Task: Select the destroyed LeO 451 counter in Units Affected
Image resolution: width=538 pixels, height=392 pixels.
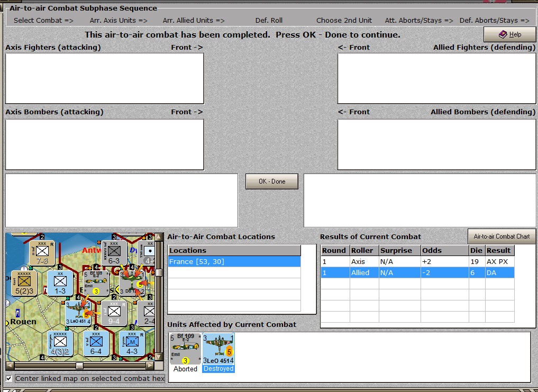Action: click(x=218, y=349)
